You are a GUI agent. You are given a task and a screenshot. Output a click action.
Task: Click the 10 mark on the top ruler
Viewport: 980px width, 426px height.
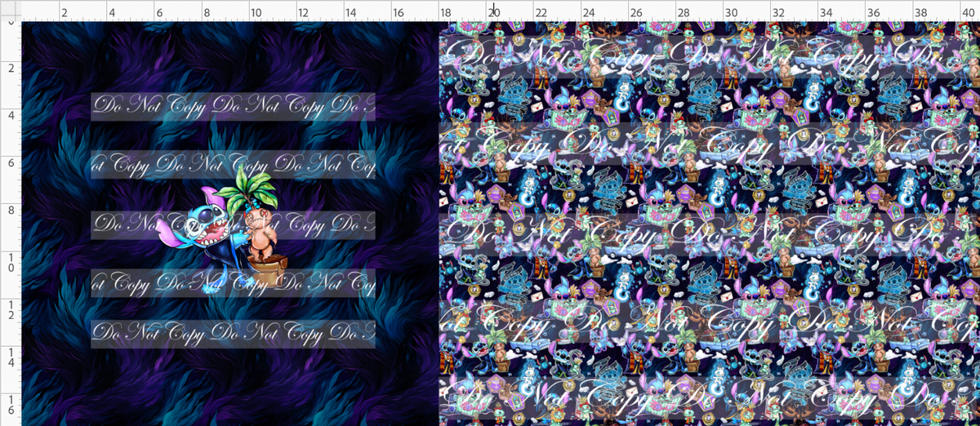256,13
